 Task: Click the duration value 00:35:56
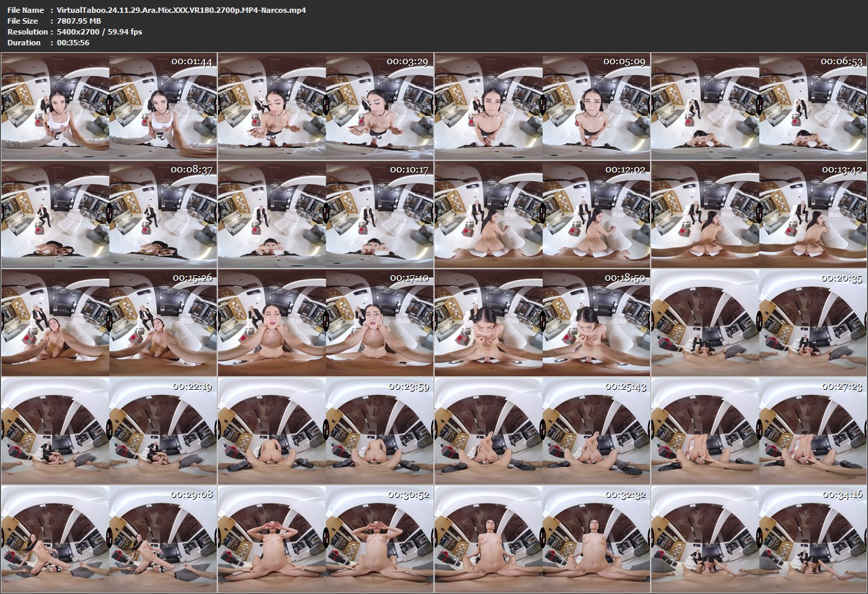[x=73, y=43]
